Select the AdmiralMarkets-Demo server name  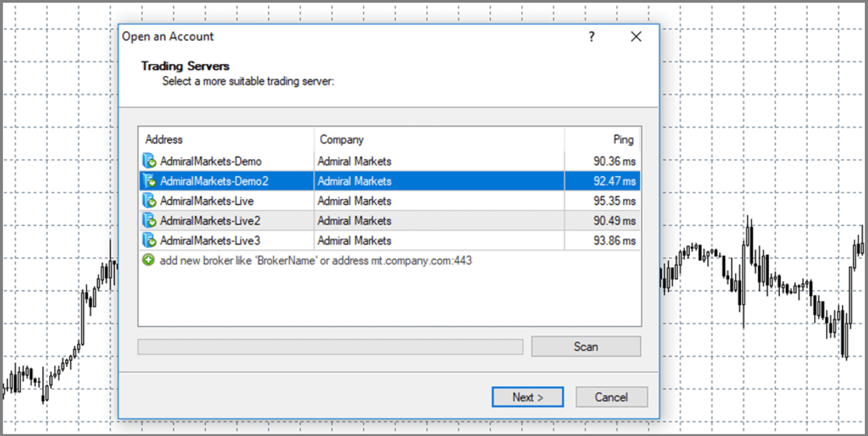coord(210,161)
